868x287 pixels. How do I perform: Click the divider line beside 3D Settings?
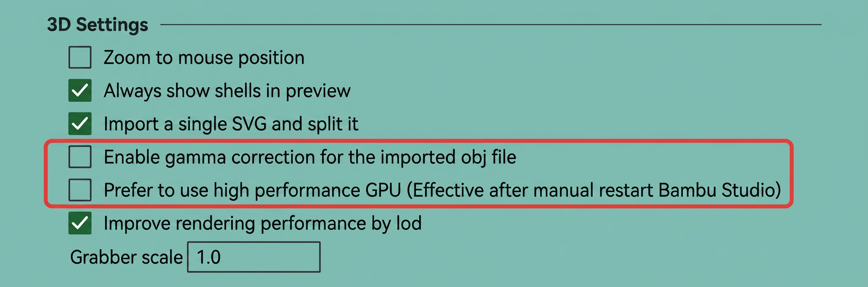pyautogui.click(x=491, y=24)
